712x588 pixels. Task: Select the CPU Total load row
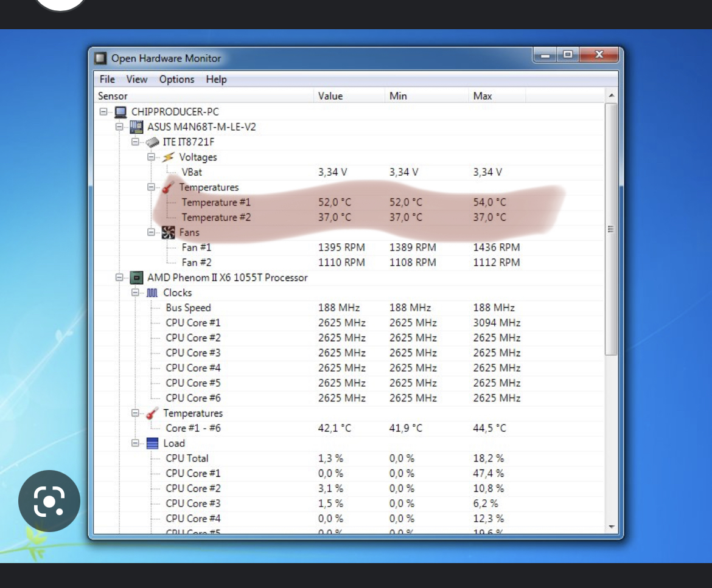[349, 458]
